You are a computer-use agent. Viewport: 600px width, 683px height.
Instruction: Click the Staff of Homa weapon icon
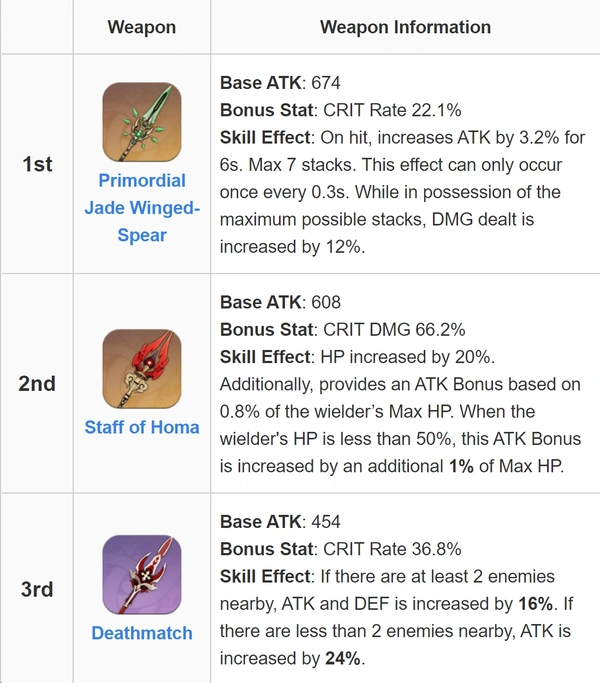coord(142,369)
